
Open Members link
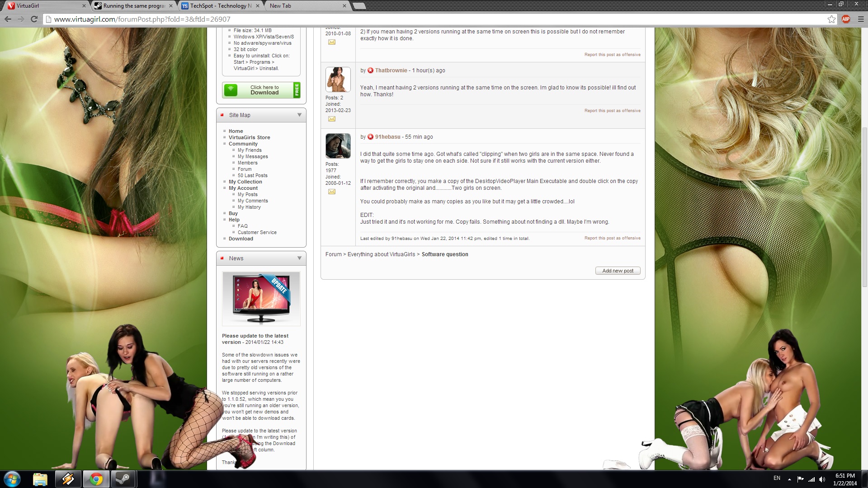tap(247, 163)
